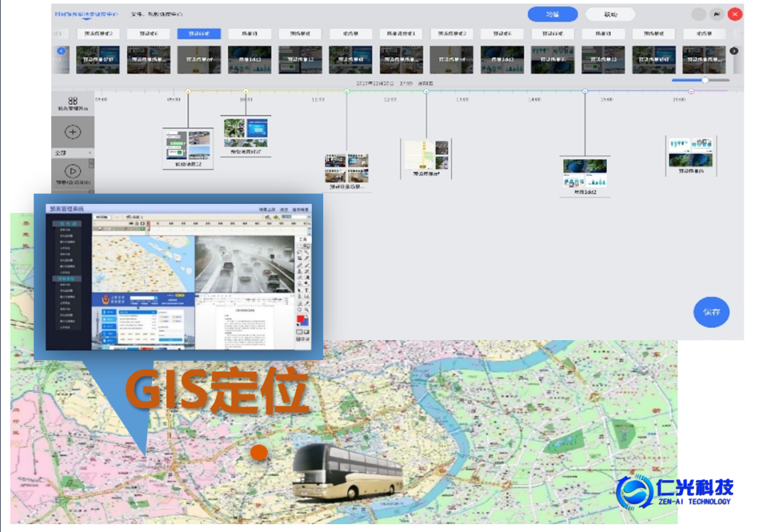
Task: Click the white pill button in header
Action: (x=610, y=14)
